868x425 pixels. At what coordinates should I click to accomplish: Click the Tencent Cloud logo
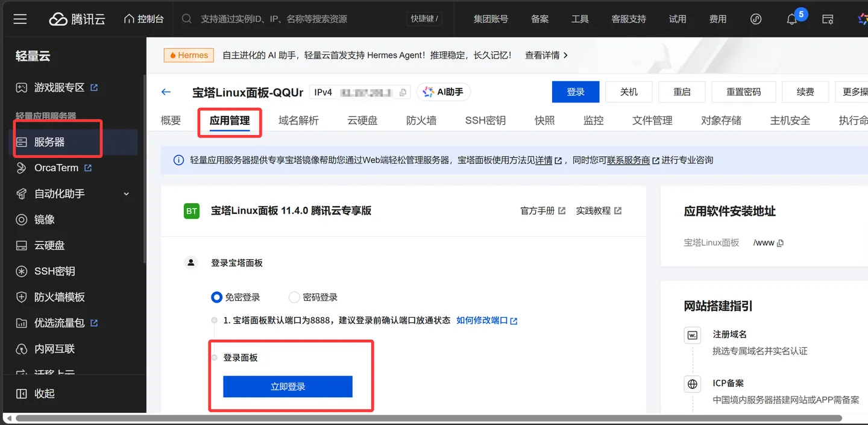coord(77,19)
